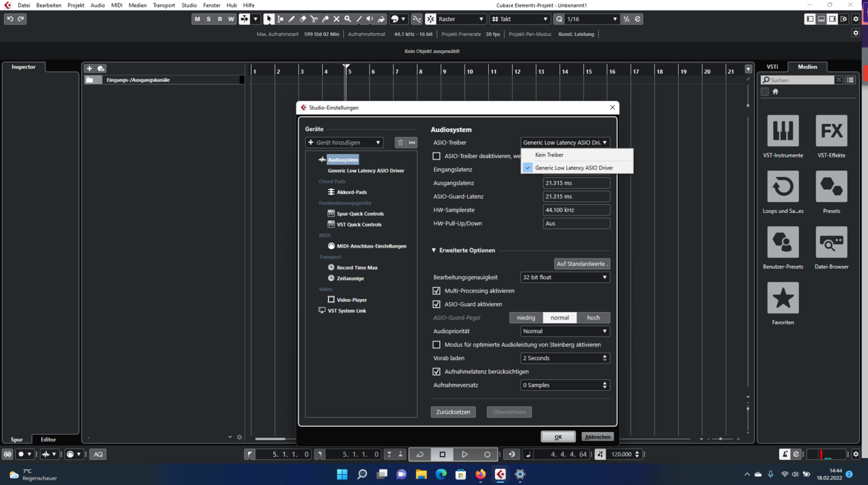
Task: Open the Favoriten star tile
Action: [x=783, y=298]
